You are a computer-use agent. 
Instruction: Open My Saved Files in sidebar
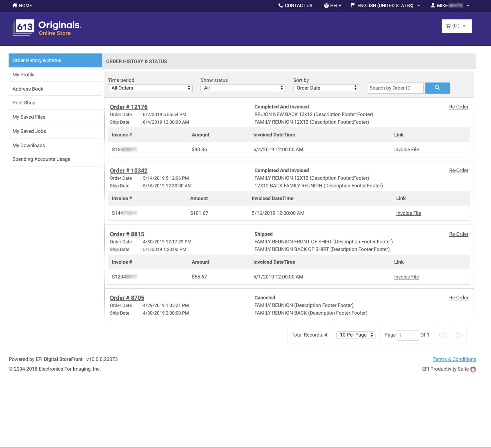[x=29, y=117]
